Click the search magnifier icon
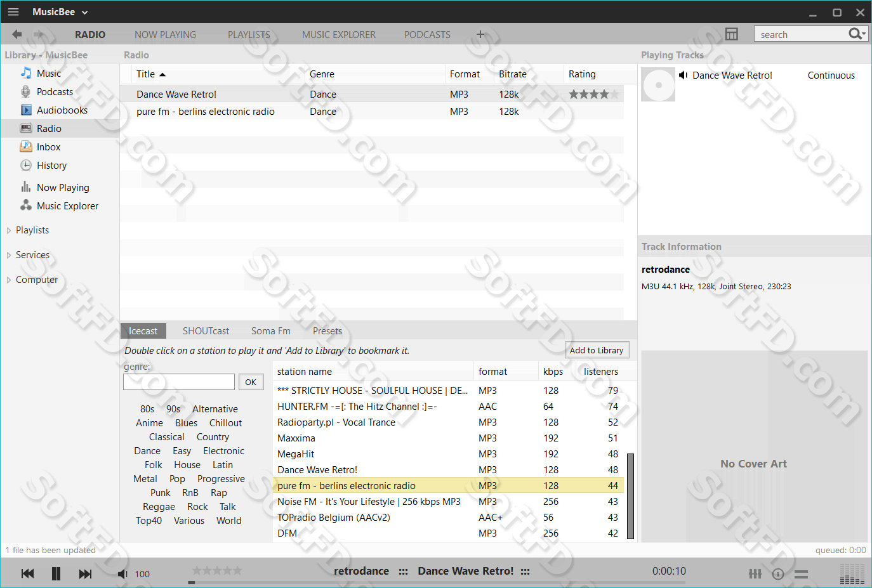Screen dimensions: 872x588 [x=855, y=34]
